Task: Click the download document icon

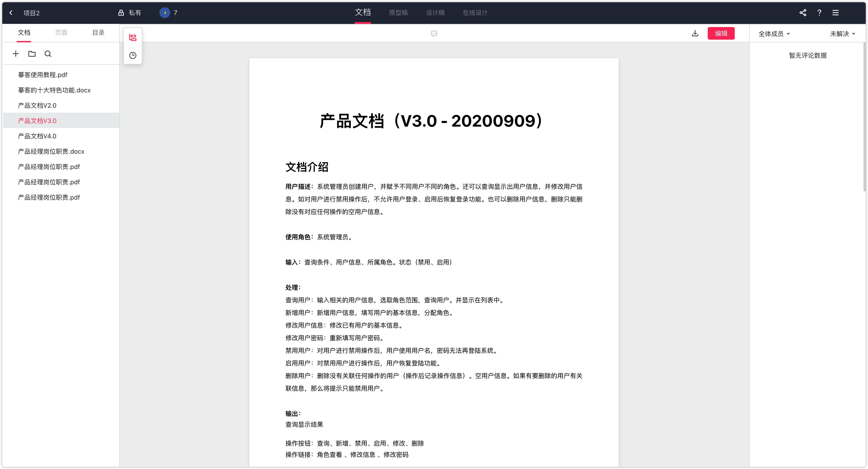Action: (695, 33)
